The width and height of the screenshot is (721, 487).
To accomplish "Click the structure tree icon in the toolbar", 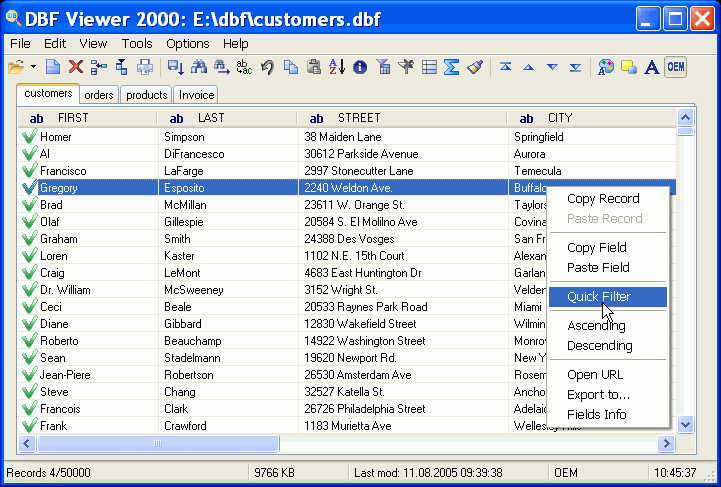I will 98,67.
